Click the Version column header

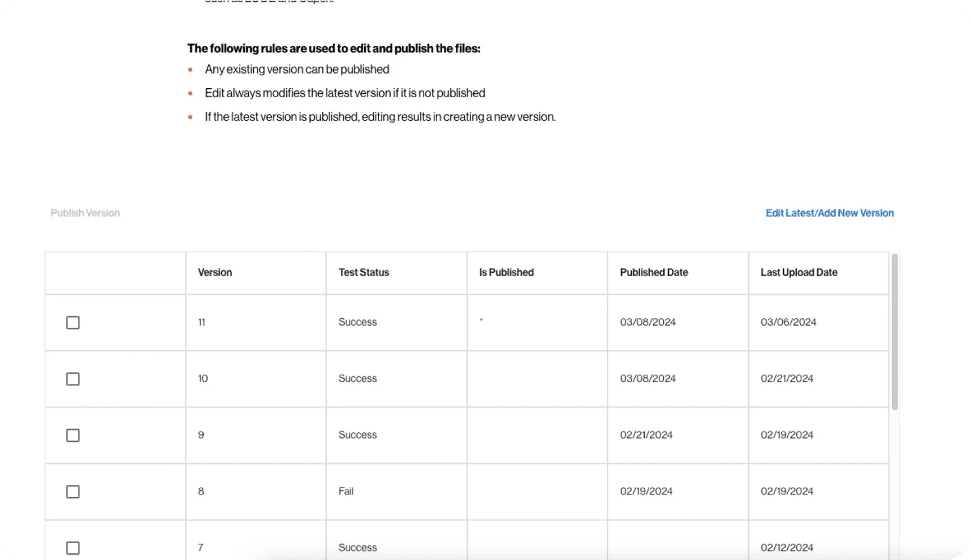coord(215,272)
